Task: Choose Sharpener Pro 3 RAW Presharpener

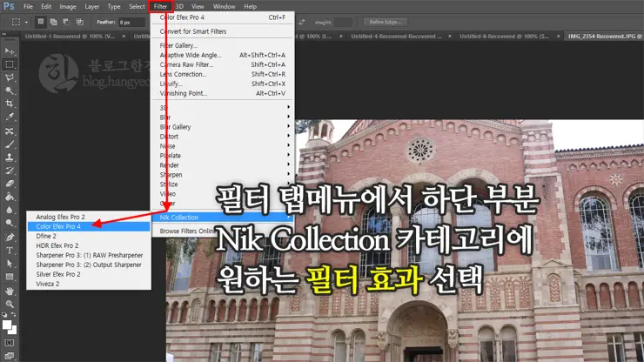Action: [x=89, y=255]
